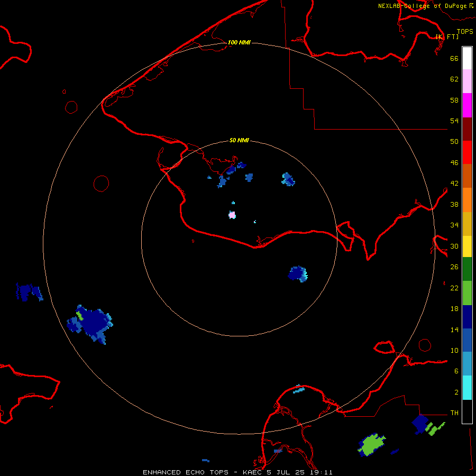The image size is (476, 476).
Task: Click the 'ENHANCED ECHO TOPS' product title text
Action: (x=186, y=472)
